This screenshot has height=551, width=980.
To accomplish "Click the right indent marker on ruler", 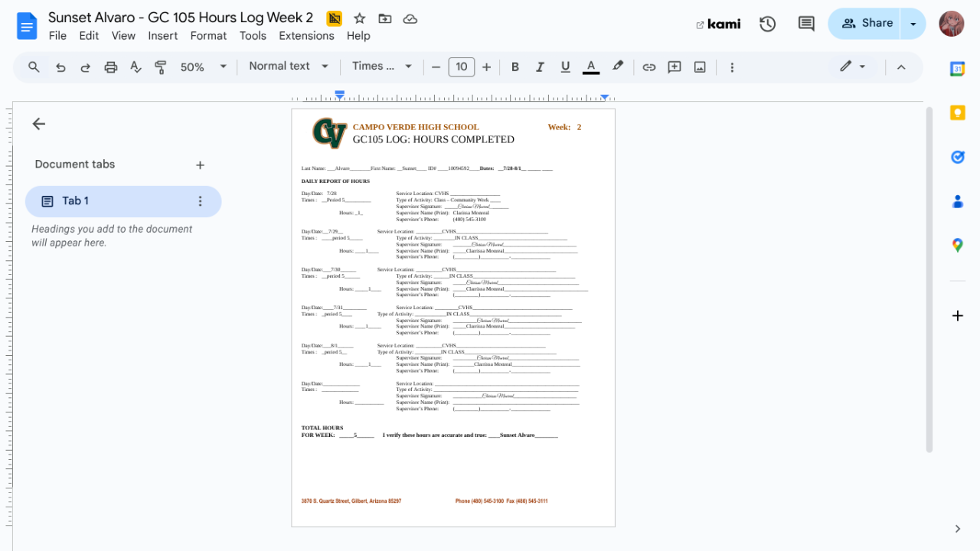I will pyautogui.click(x=605, y=97).
